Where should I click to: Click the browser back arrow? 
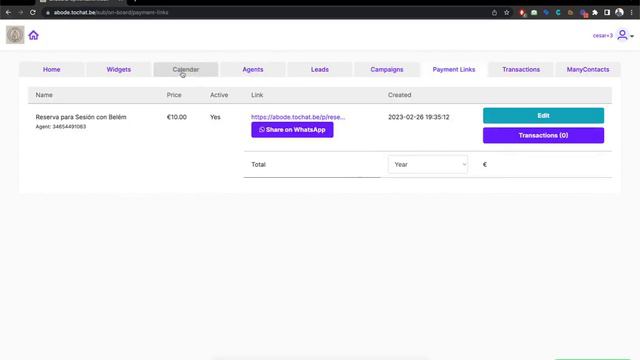(x=8, y=12)
